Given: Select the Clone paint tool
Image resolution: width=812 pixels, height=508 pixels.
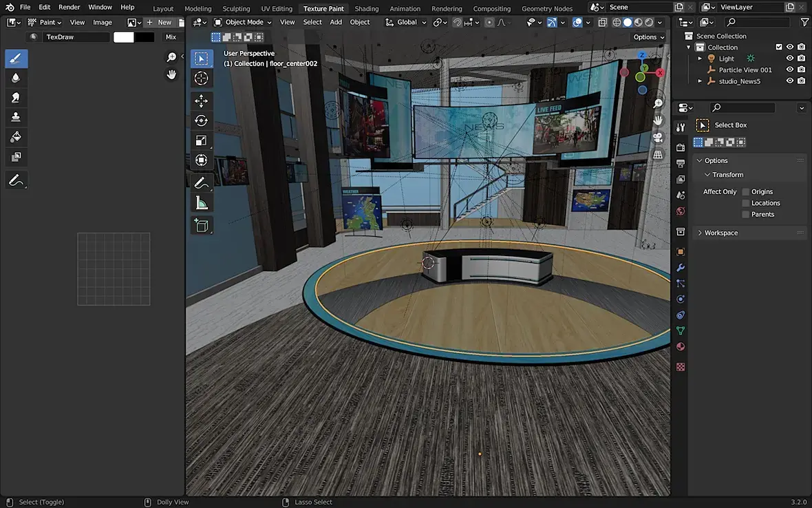Looking at the screenshot, I should click(x=17, y=118).
